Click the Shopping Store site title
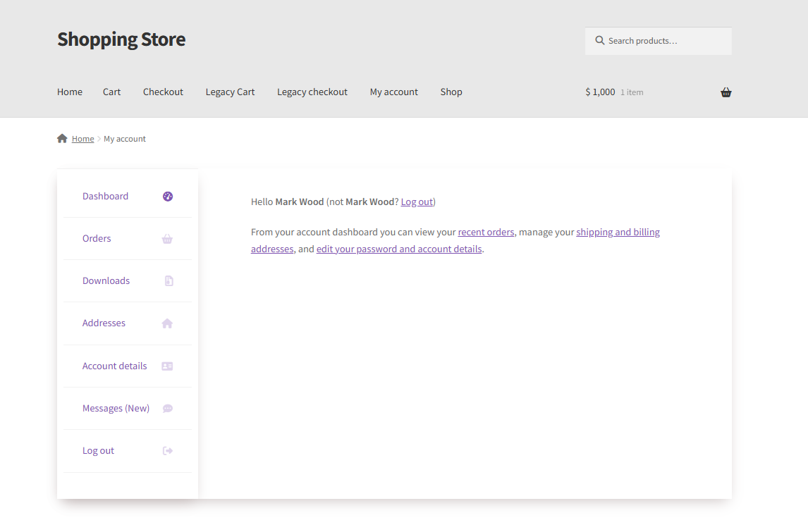This screenshot has width=808, height=532. point(121,39)
